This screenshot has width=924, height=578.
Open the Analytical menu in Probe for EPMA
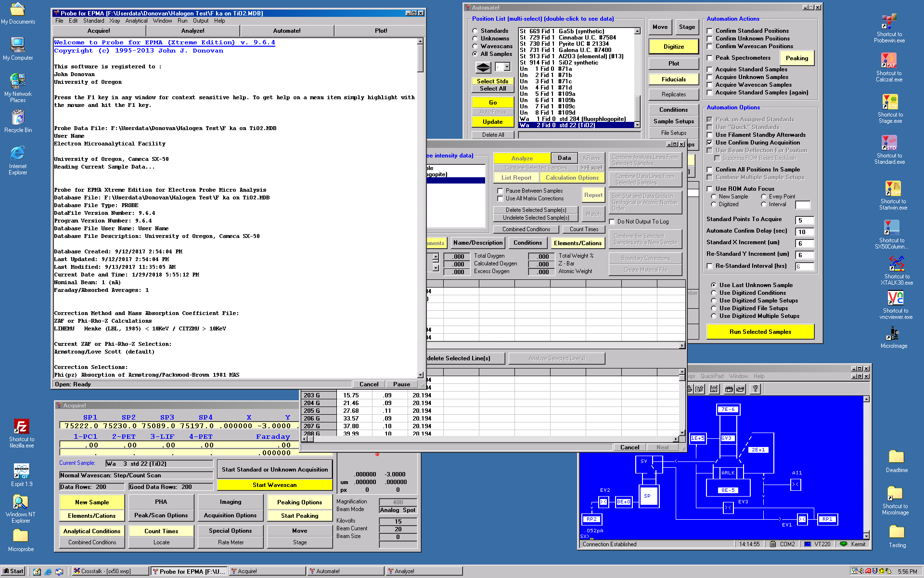pyautogui.click(x=136, y=21)
